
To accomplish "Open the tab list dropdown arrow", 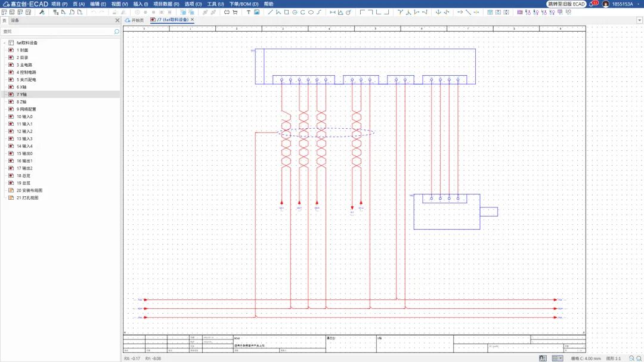I will click(x=640, y=20).
